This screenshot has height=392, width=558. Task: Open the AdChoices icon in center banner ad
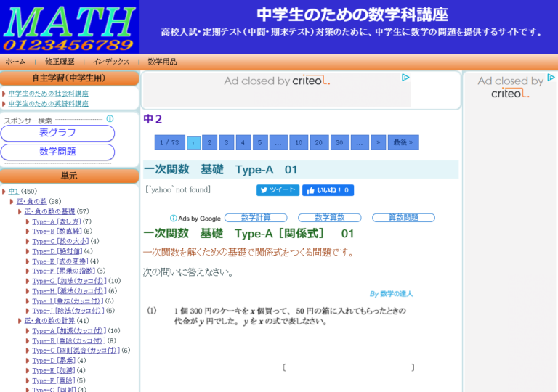405,78
